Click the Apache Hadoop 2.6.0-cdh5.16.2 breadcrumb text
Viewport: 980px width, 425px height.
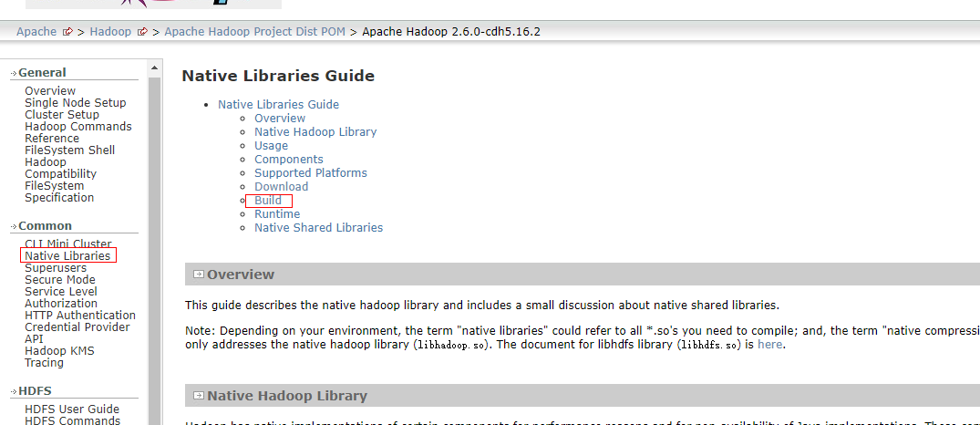451,31
